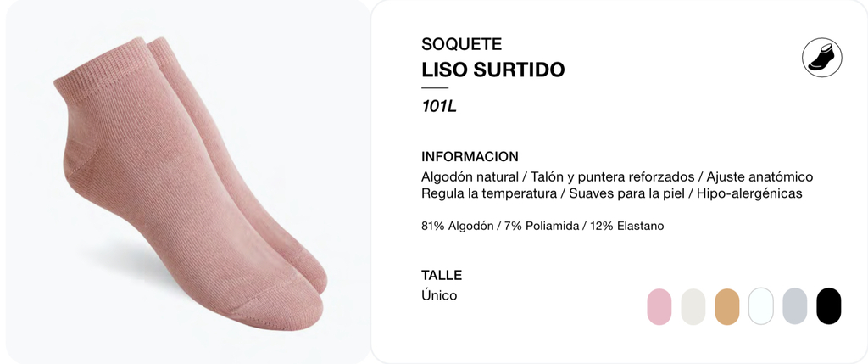The height and width of the screenshot is (364, 868).
Task: Select the 101L product code
Action: coord(439,106)
